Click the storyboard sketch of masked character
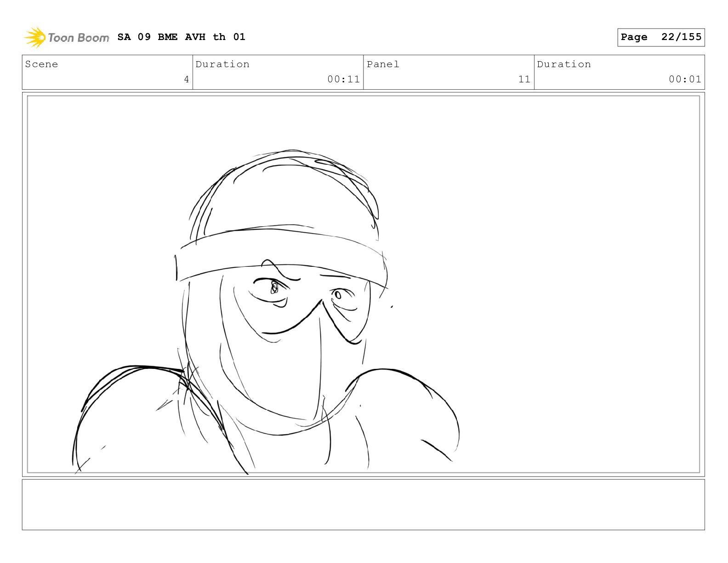Screen dimensions: 728x563 click(266, 312)
